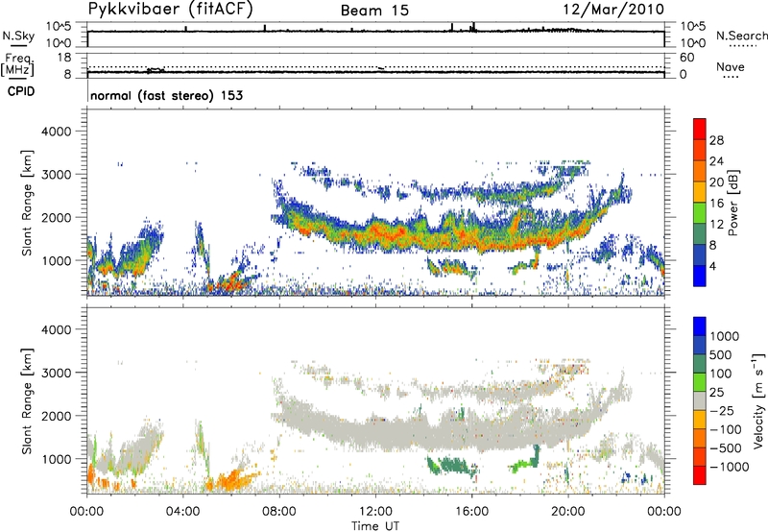
Task: Select the blue top segment of velocity colorbar
Action: [700, 326]
